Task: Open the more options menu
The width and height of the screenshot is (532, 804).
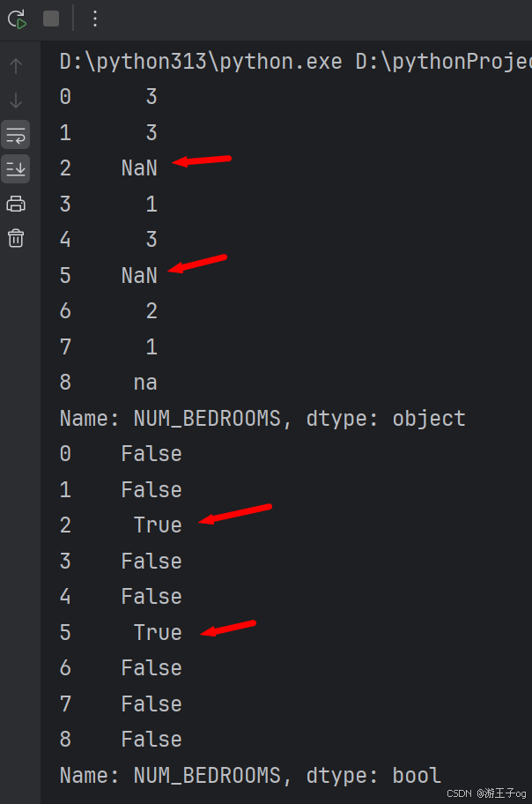Action: (x=95, y=18)
